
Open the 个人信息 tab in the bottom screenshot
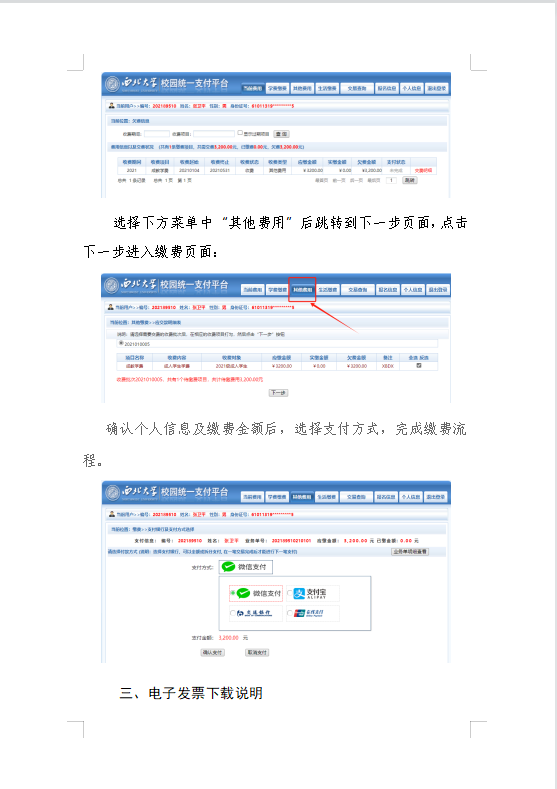point(411,497)
